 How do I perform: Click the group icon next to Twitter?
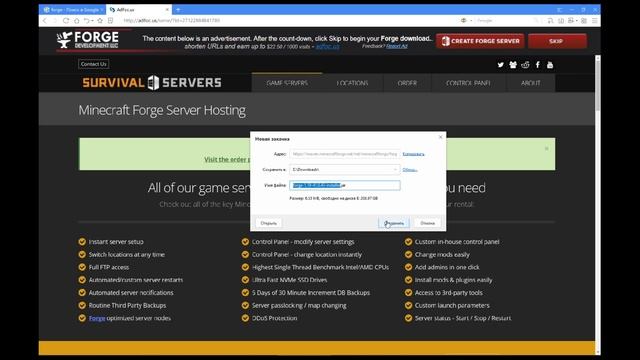tap(513, 65)
